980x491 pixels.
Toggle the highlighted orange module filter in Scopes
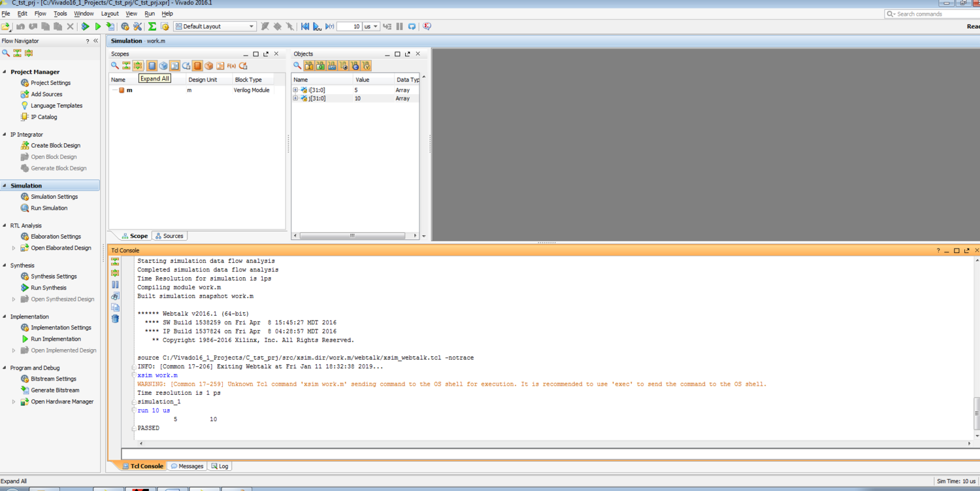pyautogui.click(x=197, y=66)
